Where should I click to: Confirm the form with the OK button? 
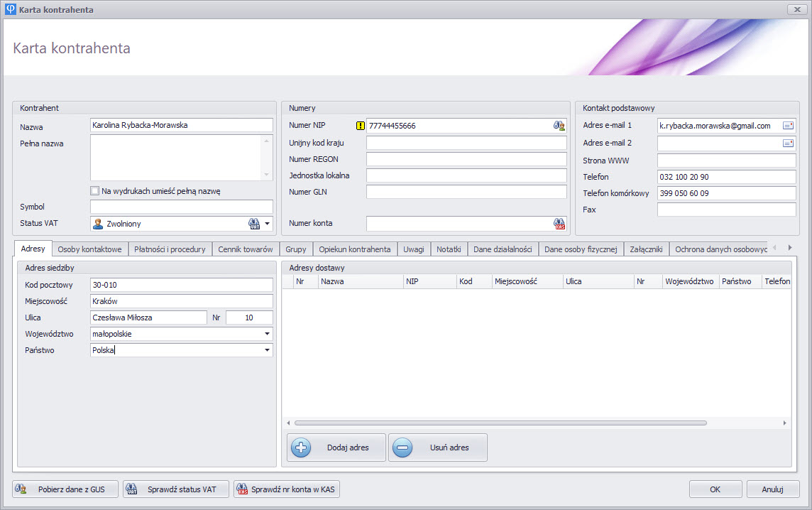point(715,489)
